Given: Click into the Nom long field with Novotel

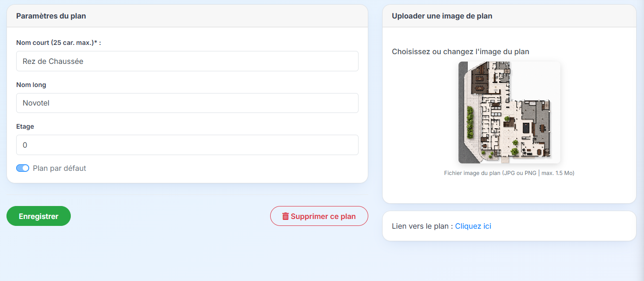Looking at the screenshot, I should 187,103.
